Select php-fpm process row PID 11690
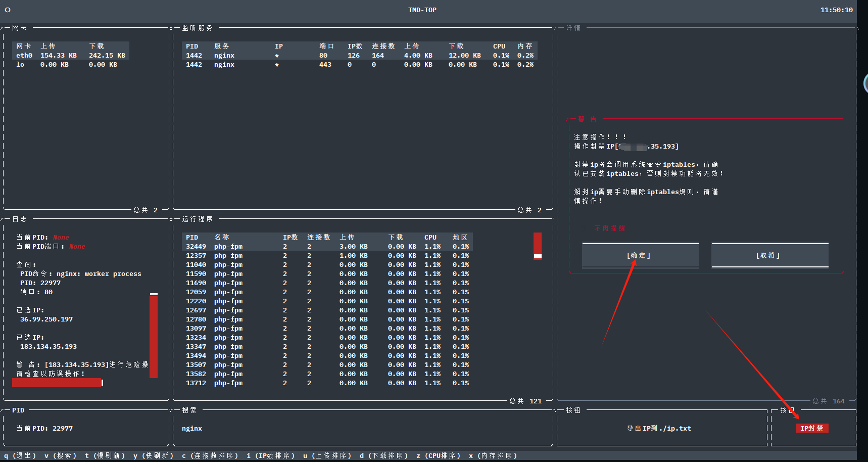The height and width of the screenshot is (462, 868). [x=327, y=283]
